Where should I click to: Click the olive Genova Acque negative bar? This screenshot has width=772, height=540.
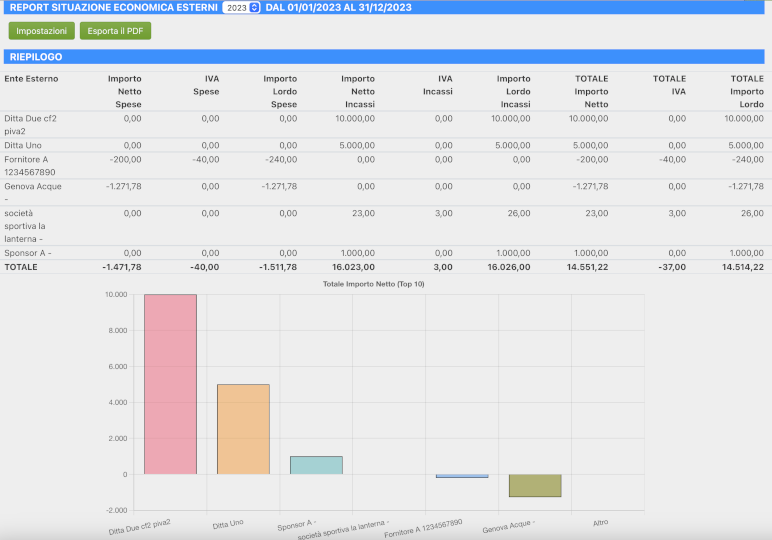pos(535,486)
